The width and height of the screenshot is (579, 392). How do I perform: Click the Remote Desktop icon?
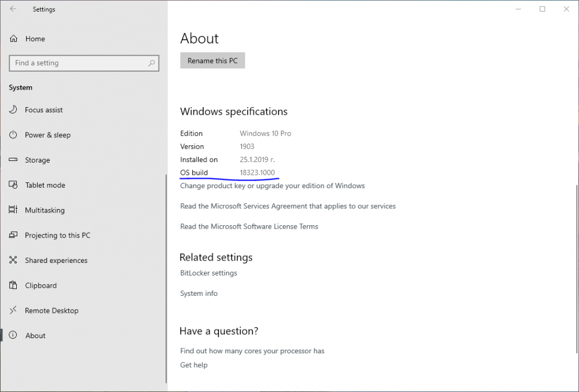(x=13, y=310)
